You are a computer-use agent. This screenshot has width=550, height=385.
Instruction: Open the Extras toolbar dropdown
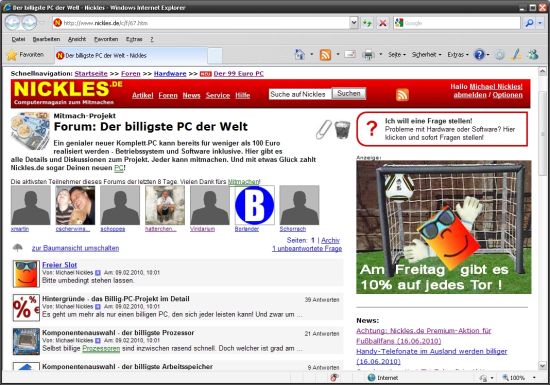pyautogui.click(x=458, y=55)
